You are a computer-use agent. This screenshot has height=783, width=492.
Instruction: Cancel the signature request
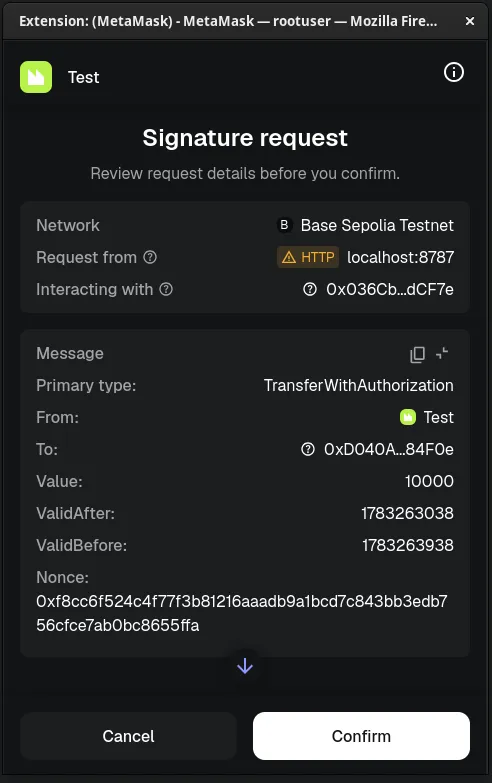tap(128, 736)
